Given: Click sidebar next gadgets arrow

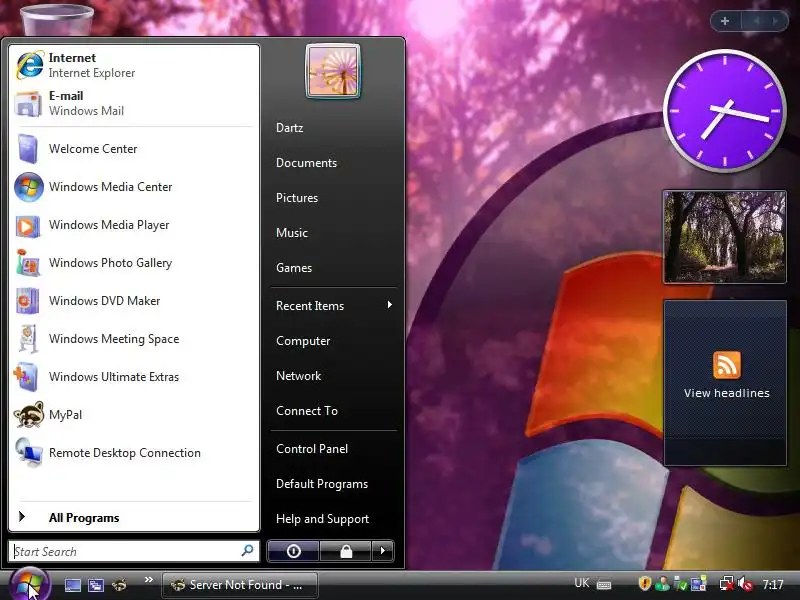Looking at the screenshot, I should 775,21.
